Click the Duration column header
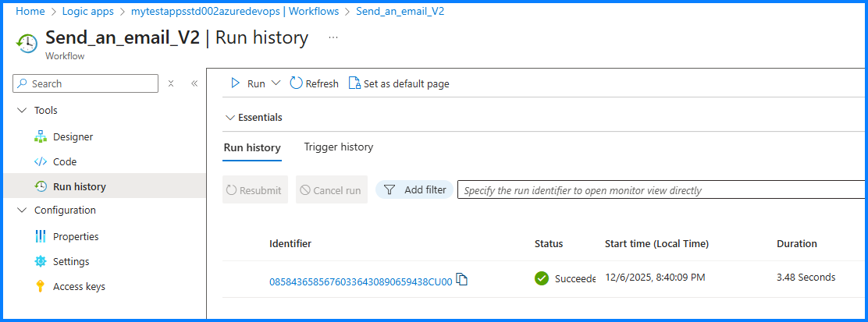The width and height of the screenshot is (868, 322). [797, 243]
